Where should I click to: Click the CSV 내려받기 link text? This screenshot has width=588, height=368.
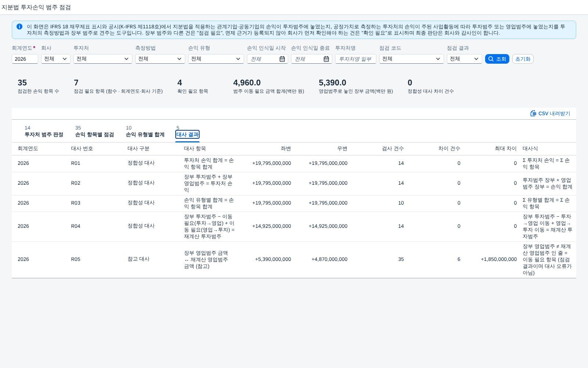554,113
